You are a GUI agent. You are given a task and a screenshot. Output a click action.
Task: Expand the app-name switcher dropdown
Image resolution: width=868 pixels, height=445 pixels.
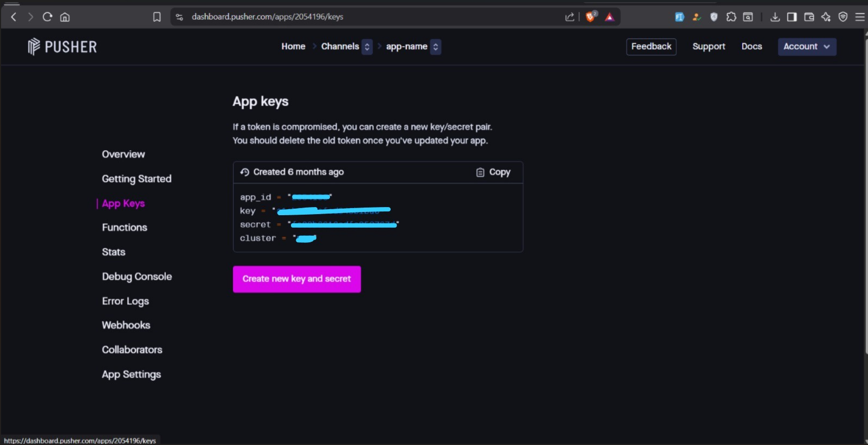point(436,47)
